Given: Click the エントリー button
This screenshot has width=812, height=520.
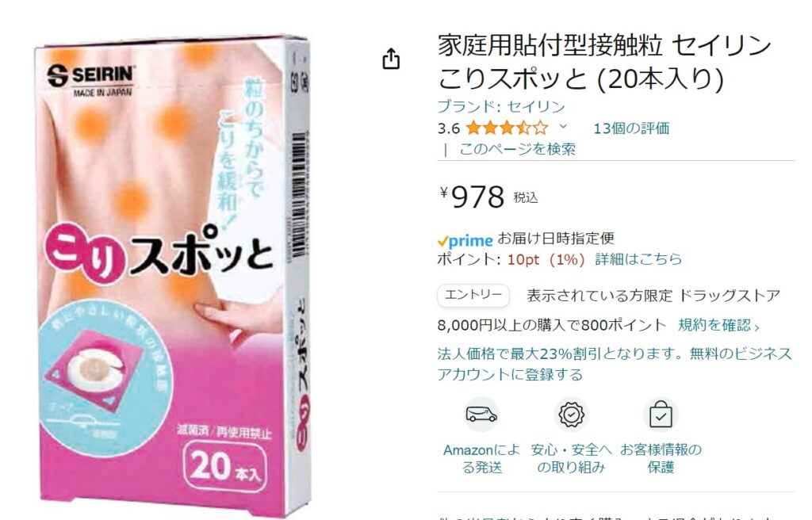Looking at the screenshot, I should click(473, 295).
